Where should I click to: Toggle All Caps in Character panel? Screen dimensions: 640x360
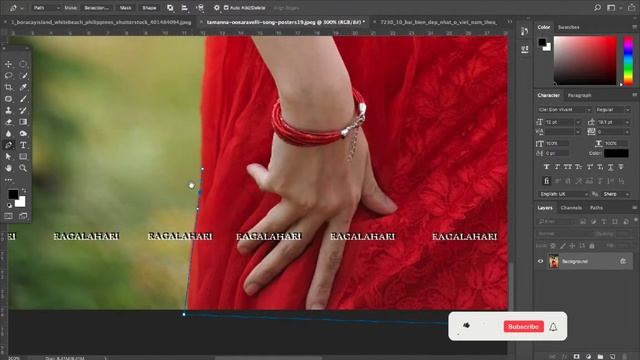pyautogui.click(x=568, y=167)
